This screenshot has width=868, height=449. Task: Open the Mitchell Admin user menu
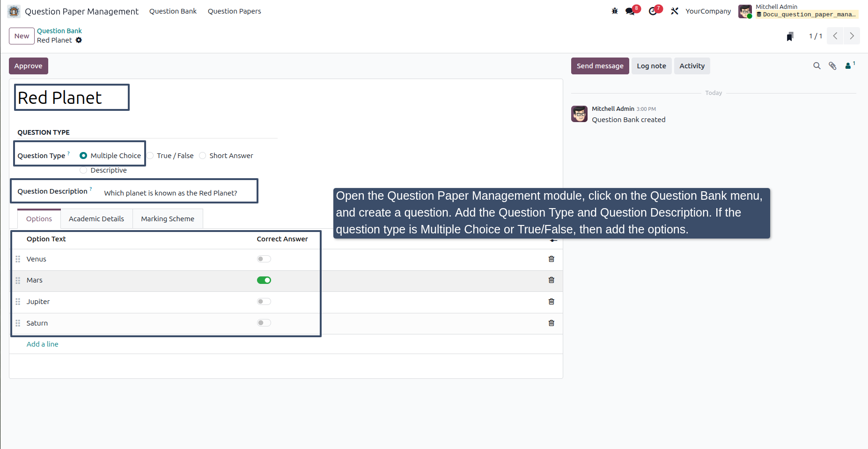798,11
